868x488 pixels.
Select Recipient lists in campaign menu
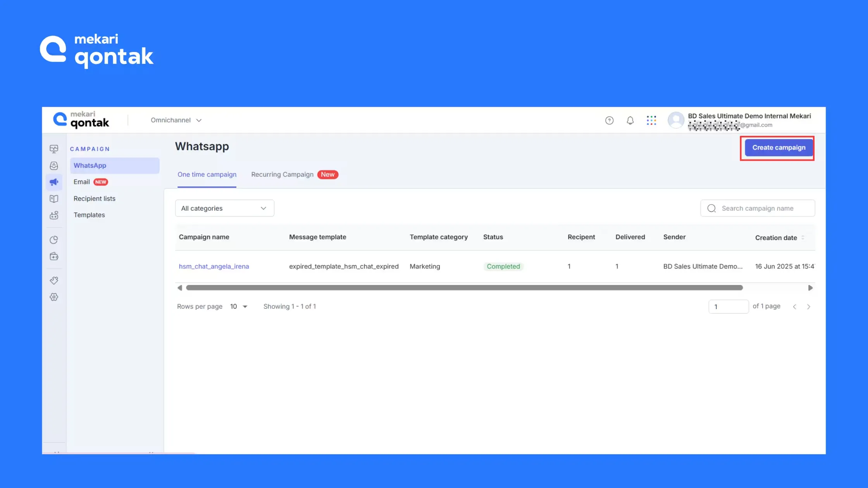[95, 199]
